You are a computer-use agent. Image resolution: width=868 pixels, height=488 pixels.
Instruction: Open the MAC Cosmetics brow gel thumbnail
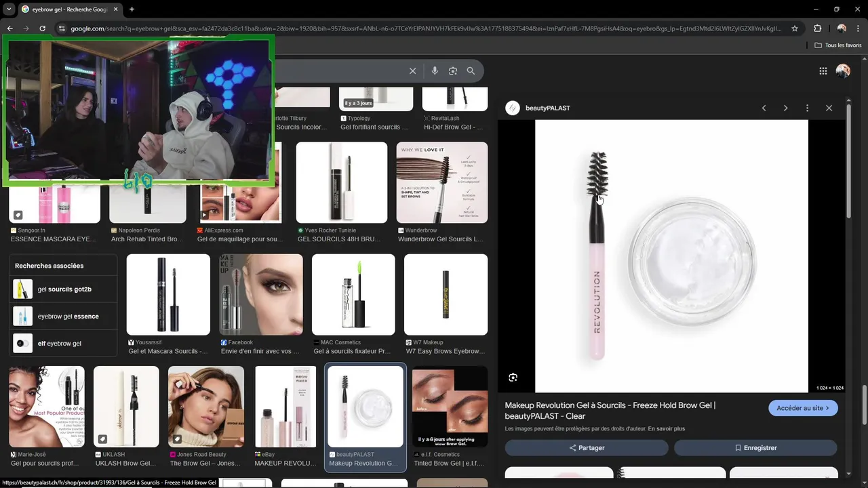[353, 295]
